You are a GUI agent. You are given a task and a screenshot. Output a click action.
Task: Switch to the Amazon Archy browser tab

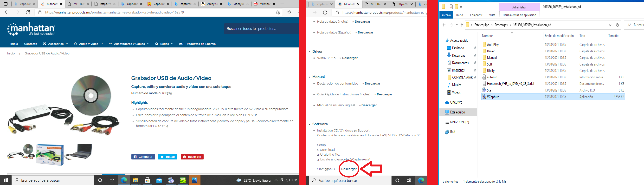211,4
